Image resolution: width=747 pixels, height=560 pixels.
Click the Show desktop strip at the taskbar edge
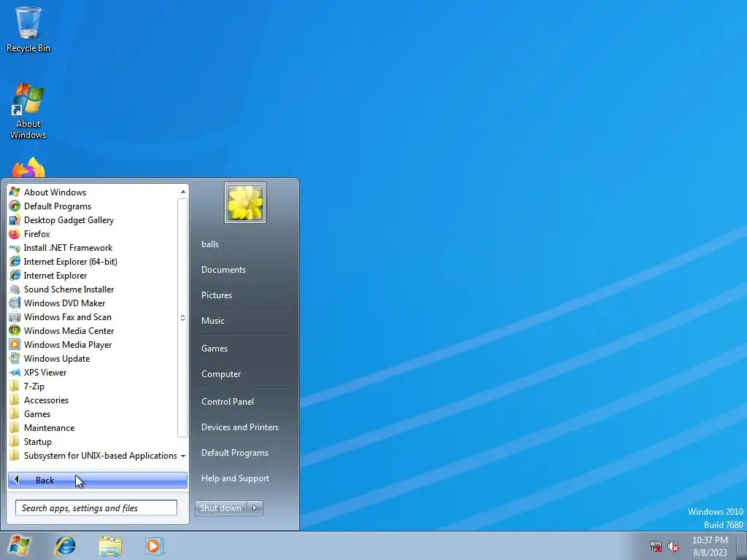[742, 545]
